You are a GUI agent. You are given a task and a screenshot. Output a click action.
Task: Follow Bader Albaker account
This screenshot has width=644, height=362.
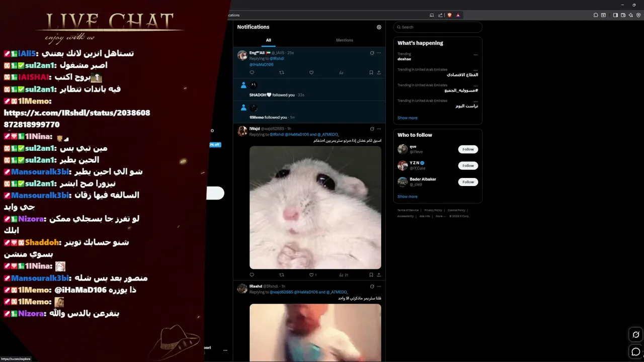click(x=468, y=182)
